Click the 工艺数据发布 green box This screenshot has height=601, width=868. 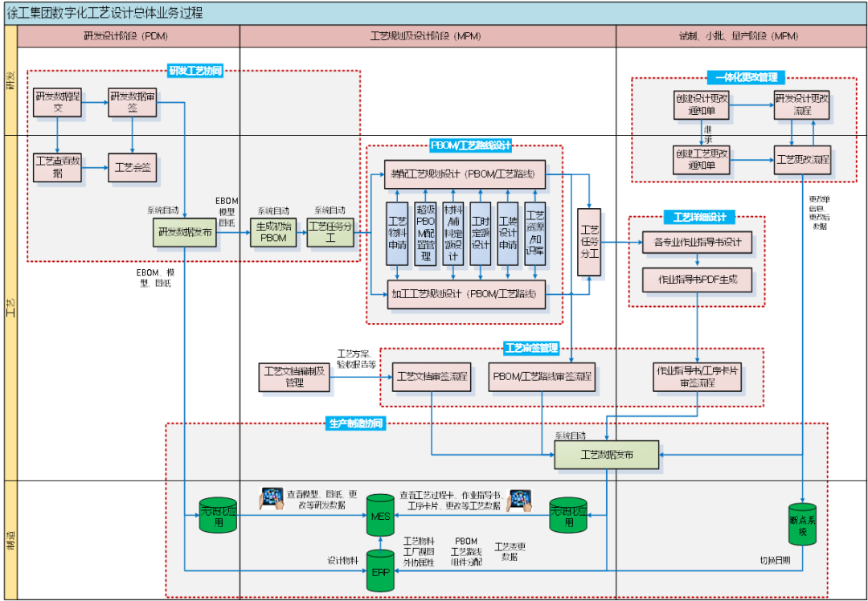[607, 455]
